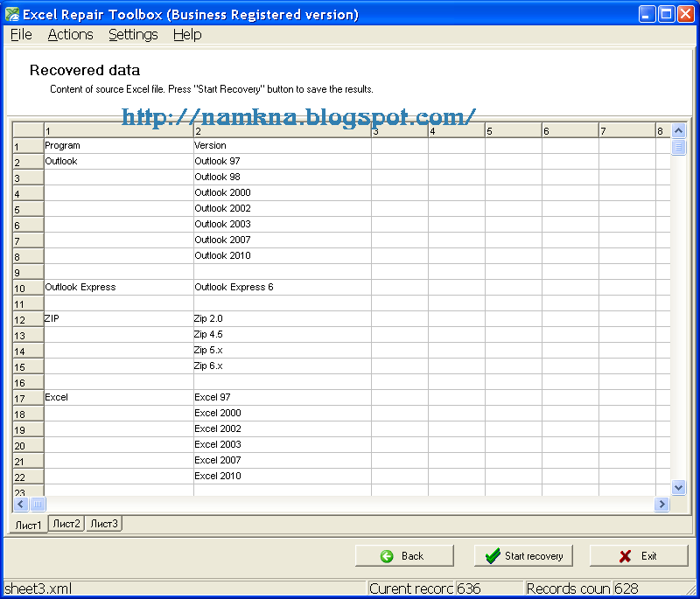Select the 'Excel 2003' cell
This screenshot has height=599, width=700.
(x=282, y=445)
